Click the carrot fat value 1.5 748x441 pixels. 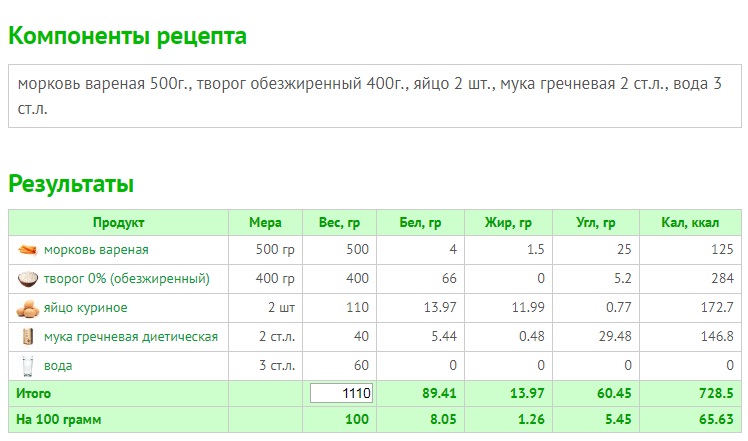(x=536, y=250)
